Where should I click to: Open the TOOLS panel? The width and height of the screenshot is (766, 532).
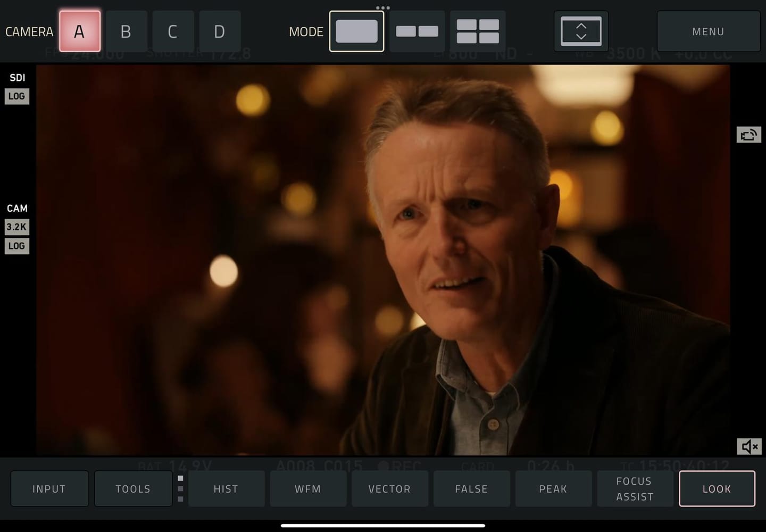(133, 488)
